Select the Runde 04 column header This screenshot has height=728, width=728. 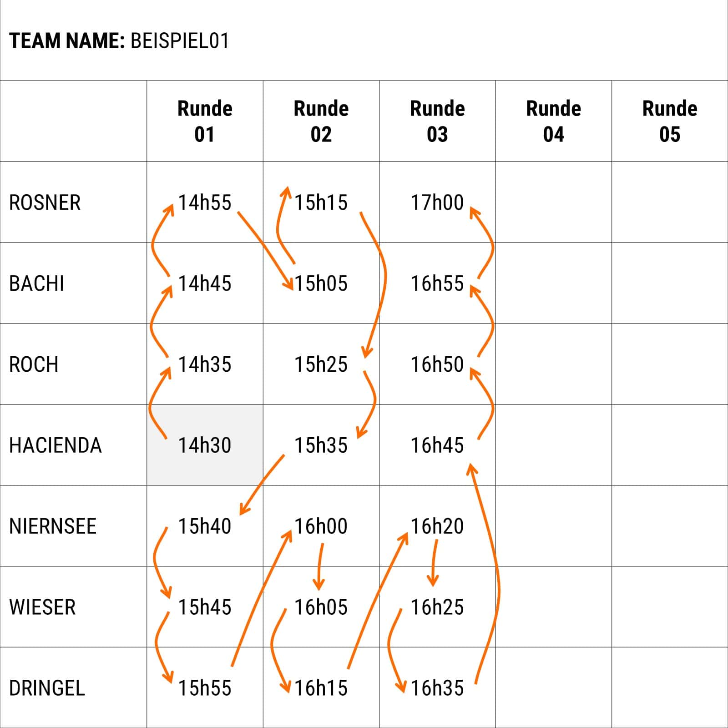(x=554, y=121)
